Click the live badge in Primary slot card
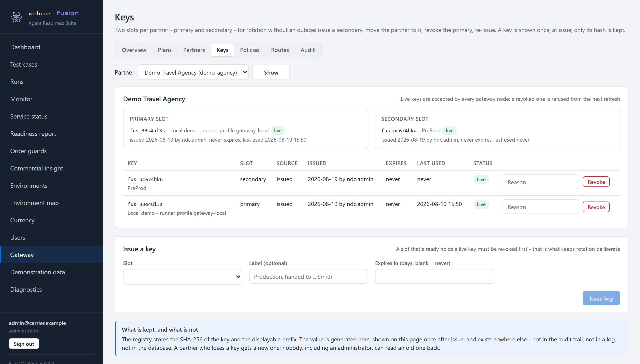This screenshot has width=640, height=364. (x=278, y=131)
